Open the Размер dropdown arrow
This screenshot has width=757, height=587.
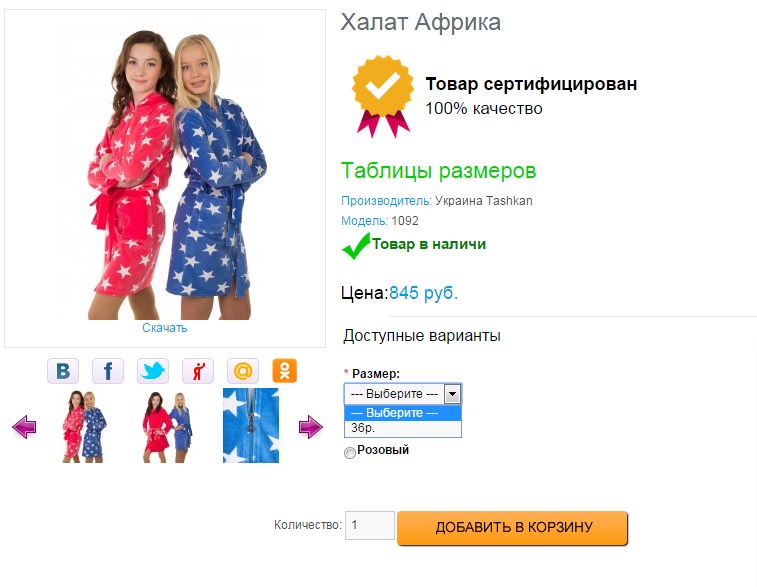(452, 394)
